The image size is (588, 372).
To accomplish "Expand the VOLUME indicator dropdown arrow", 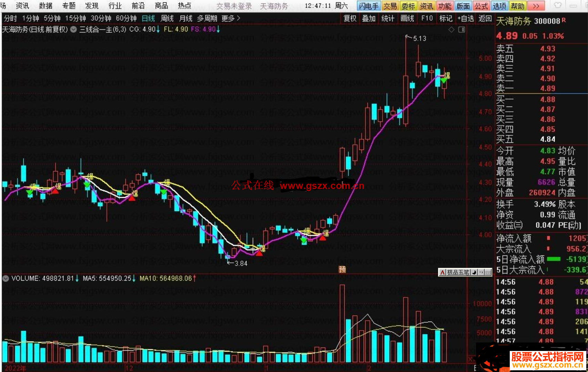I will [x=6, y=278].
